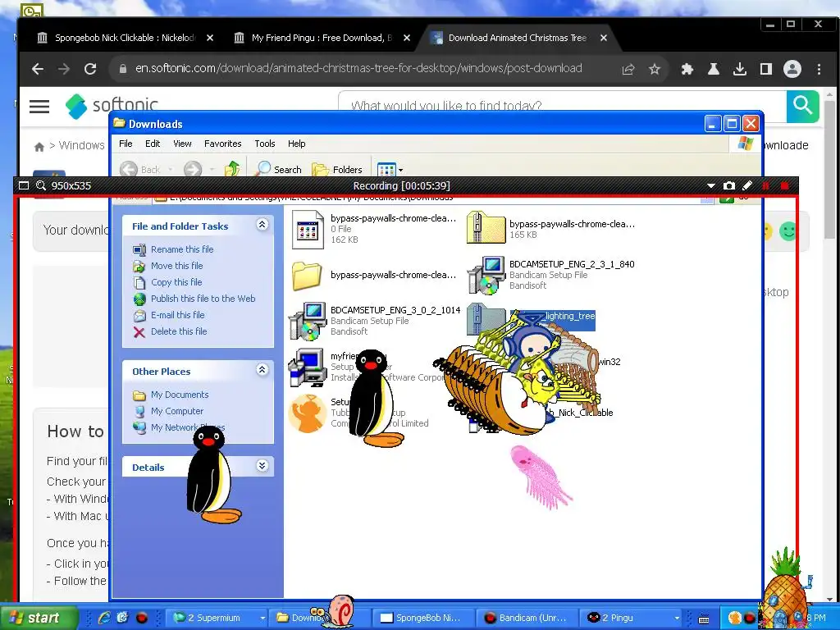Open Supermium taskbar group
The height and width of the screenshot is (630, 840).
218,618
